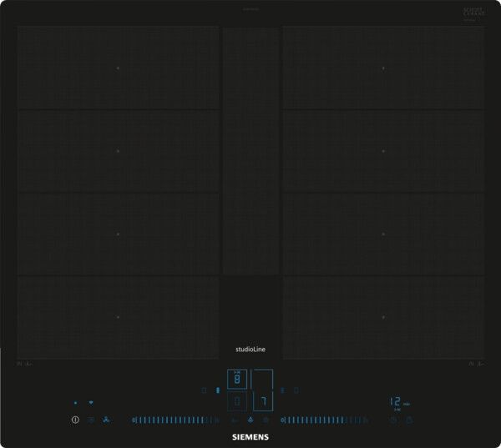Toggle the lit left flex zone indicator
The image size is (501, 448).
pyautogui.click(x=218, y=390)
